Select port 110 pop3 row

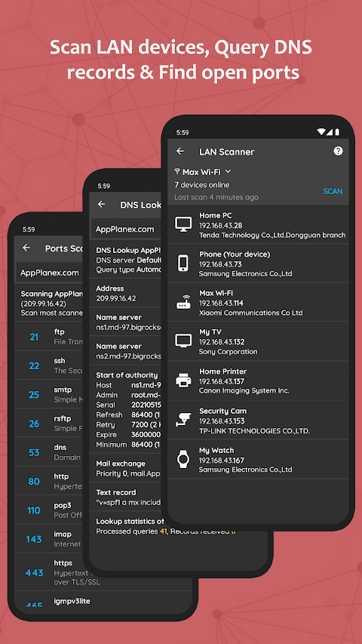(49, 510)
